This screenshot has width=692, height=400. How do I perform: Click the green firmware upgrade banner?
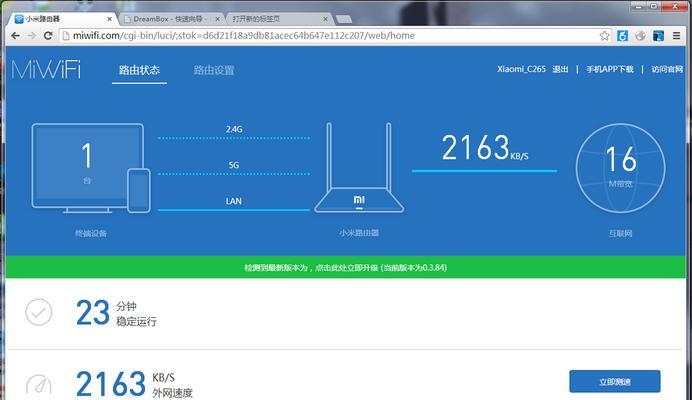(346, 267)
